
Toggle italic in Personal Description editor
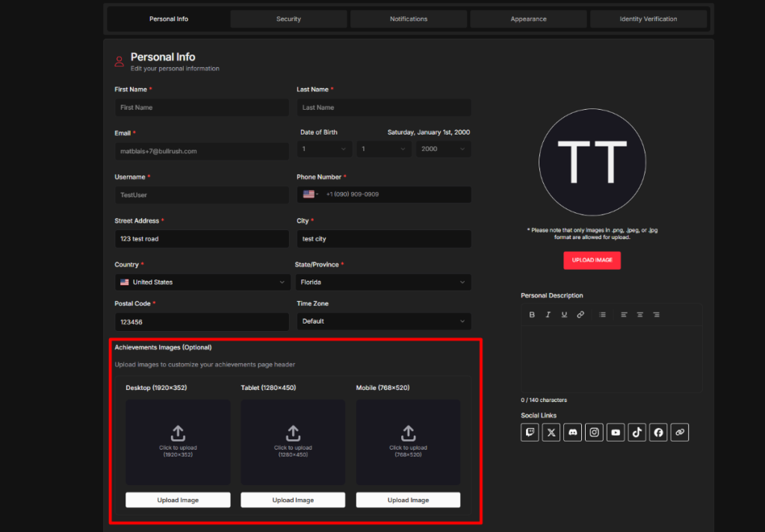click(548, 315)
